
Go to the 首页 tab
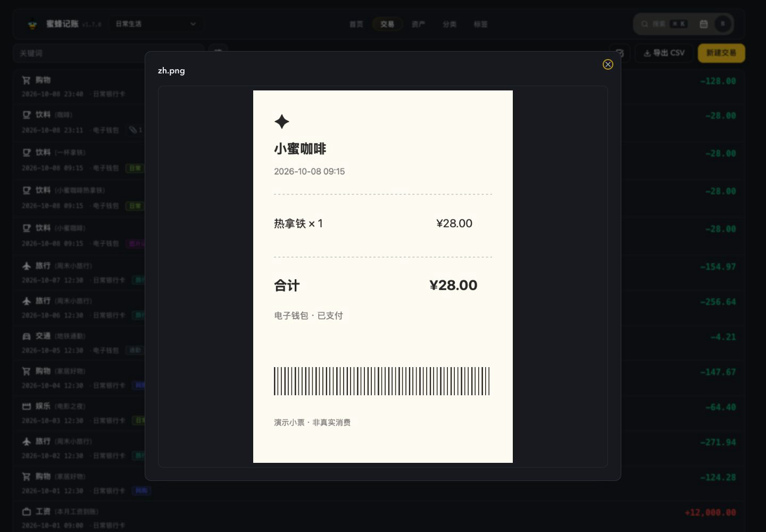[x=356, y=24]
